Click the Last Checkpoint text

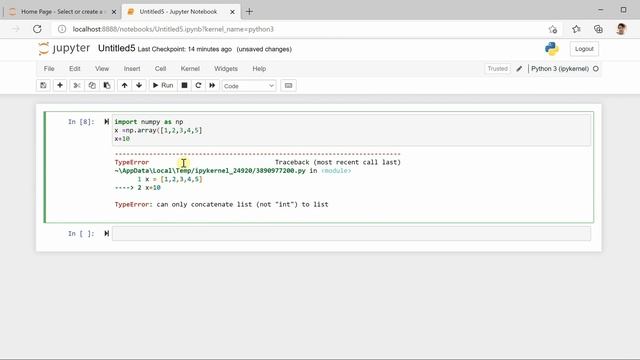pyautogui.click(x=185, y=49)
